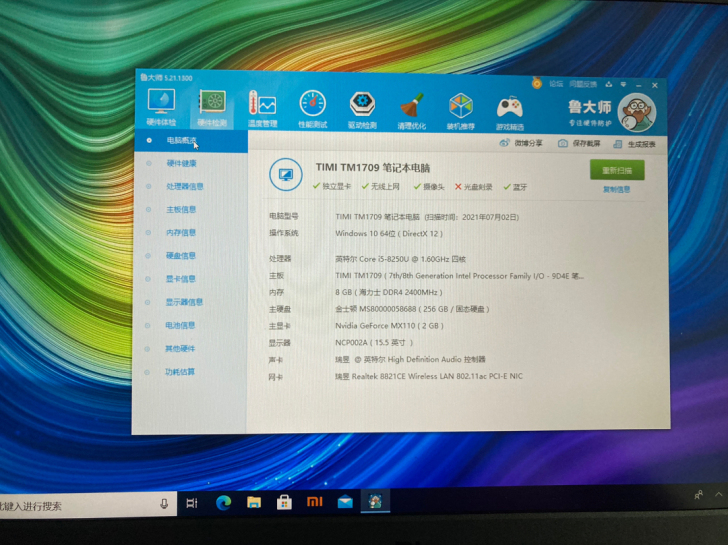
Task: Open Microsoft Store from the taskbar
Action: 284,502
